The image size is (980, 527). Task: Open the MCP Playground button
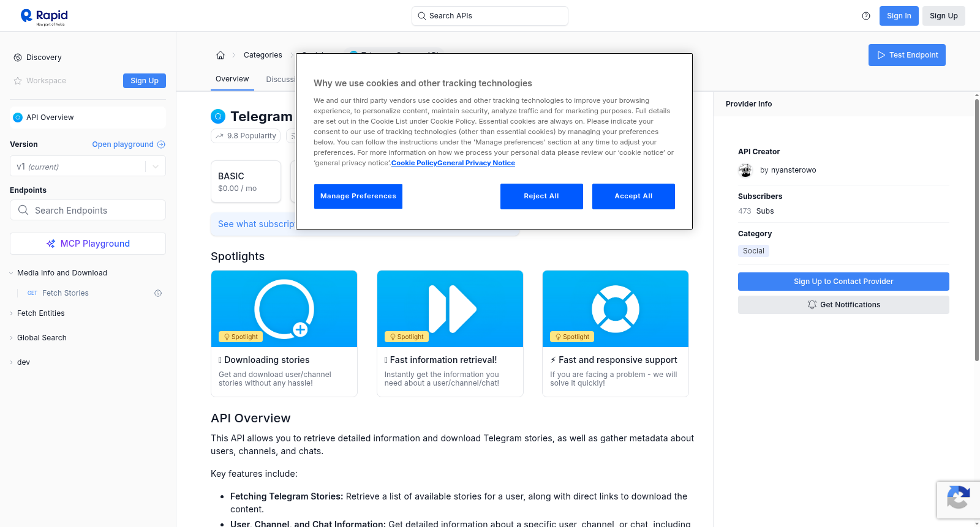tap(88, 244)
